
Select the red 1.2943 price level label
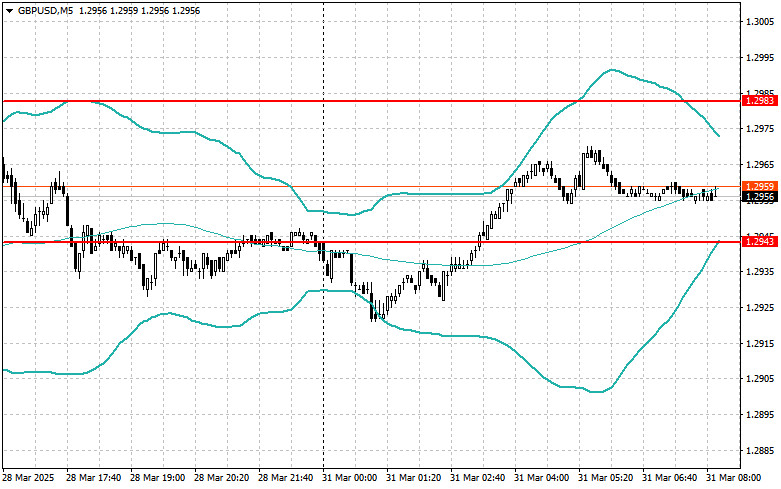pyautogui.click(x=760, y=242)
